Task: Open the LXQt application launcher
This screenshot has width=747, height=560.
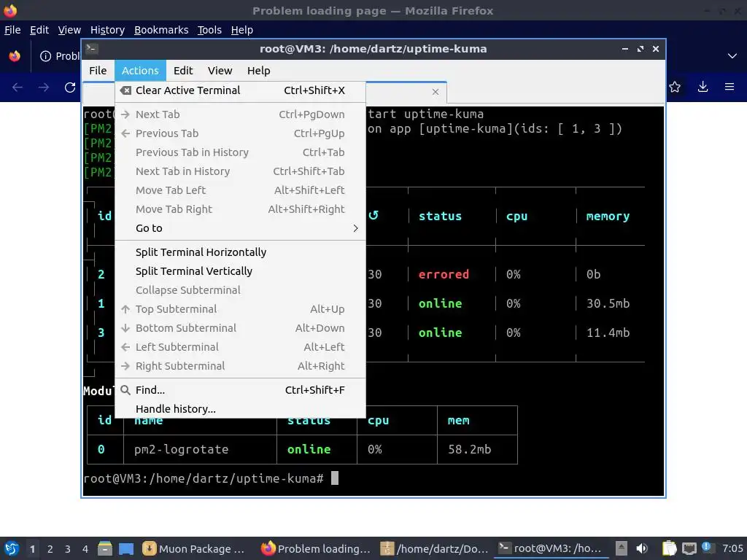Action: point(12,548)
